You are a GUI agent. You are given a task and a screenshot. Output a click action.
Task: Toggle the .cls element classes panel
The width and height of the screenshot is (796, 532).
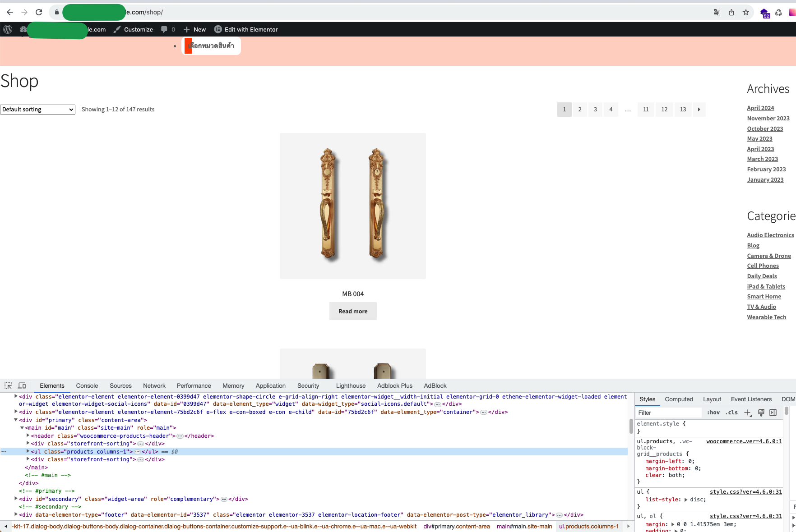point(731,413)
